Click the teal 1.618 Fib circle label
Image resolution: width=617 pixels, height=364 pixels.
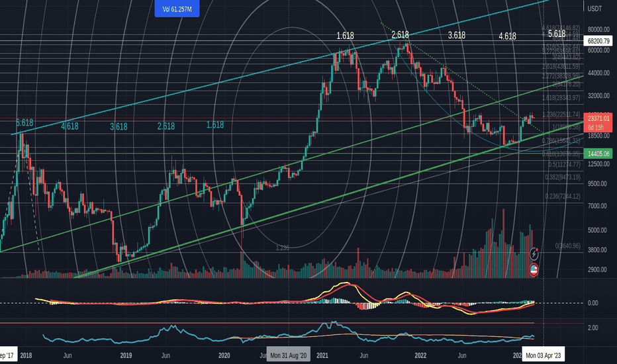pyautogui.click(x=215, y=124)
